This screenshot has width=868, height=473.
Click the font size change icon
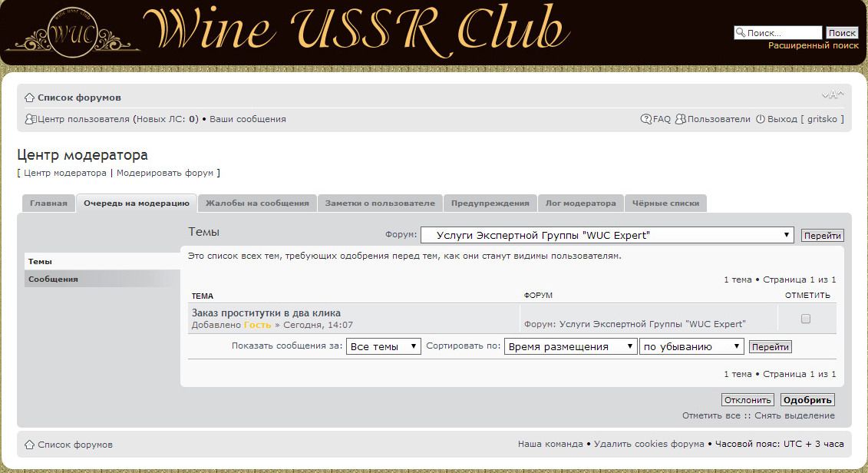(833, 95)
